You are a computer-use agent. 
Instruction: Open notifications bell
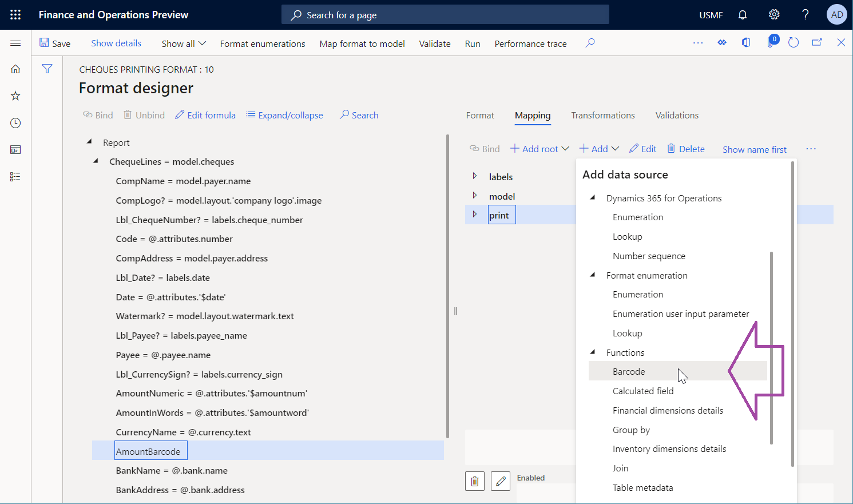coord(743,15)
